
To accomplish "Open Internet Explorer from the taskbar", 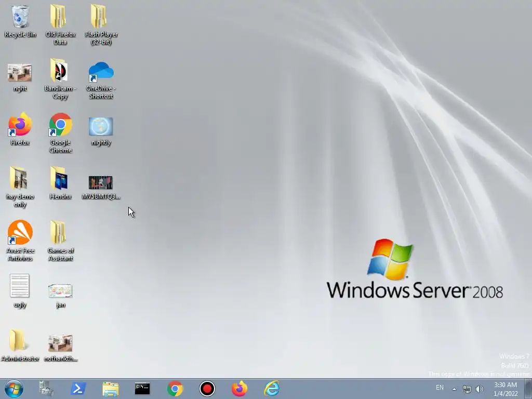I will click(272, 389).
